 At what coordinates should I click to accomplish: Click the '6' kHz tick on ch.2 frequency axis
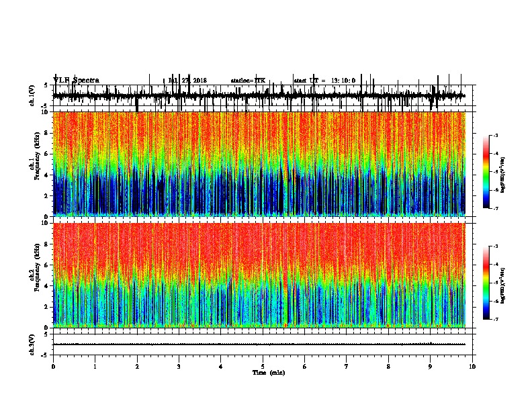pos(47,265)
